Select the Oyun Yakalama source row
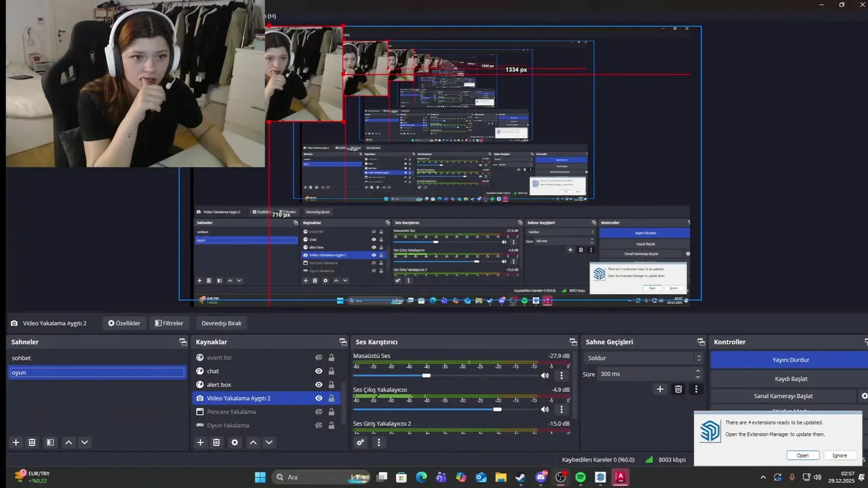Screen dimensions: 868x488 [267, 425]
